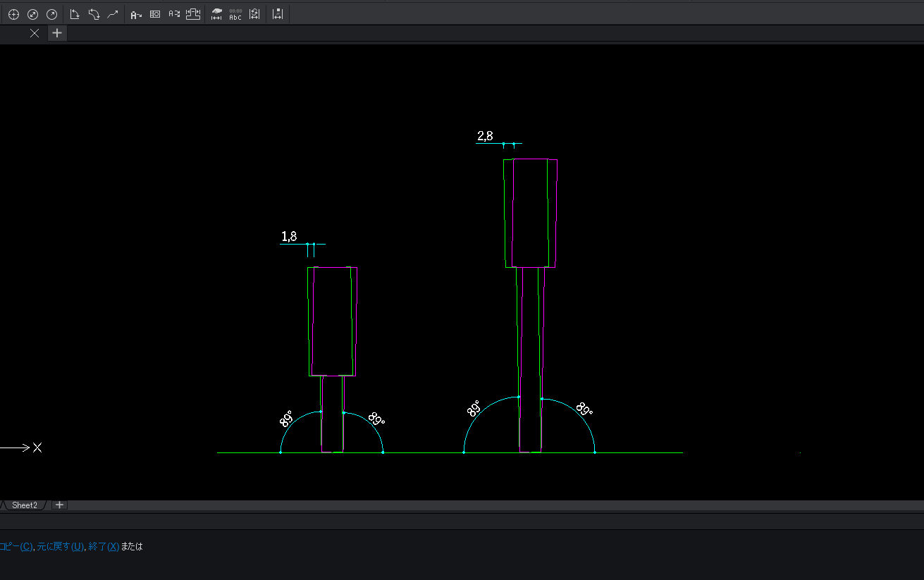
Task: Click the text 'A' with arrow icon
Action: click(136, 14)
